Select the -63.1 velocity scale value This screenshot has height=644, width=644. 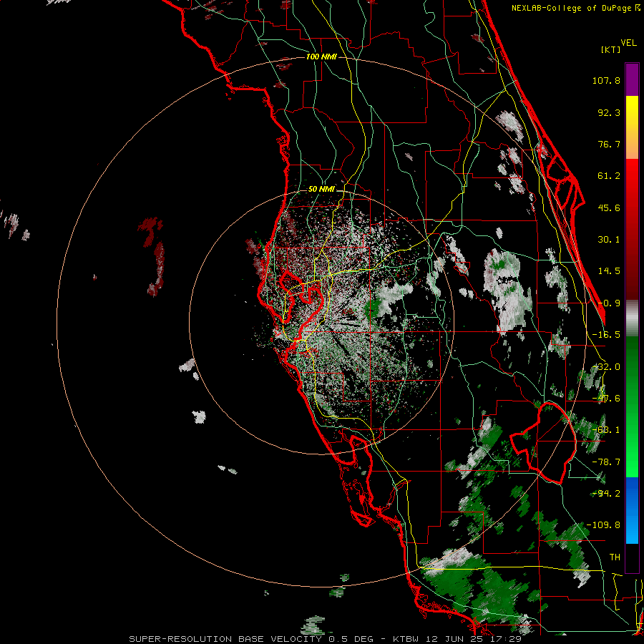[606, 430]
